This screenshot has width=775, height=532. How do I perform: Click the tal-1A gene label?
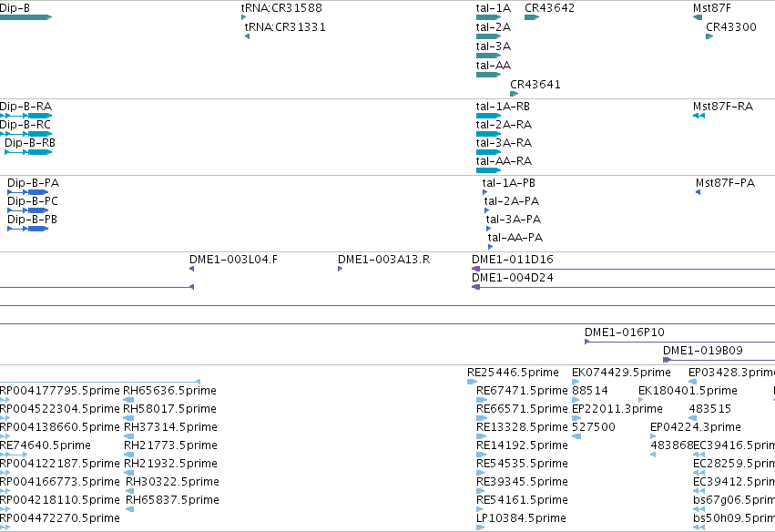(494, 8)
